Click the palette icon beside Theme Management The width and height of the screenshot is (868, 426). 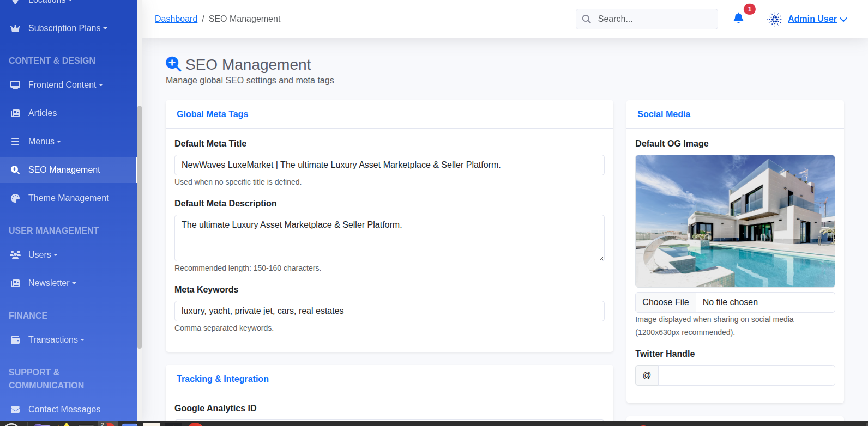(15, 198)
